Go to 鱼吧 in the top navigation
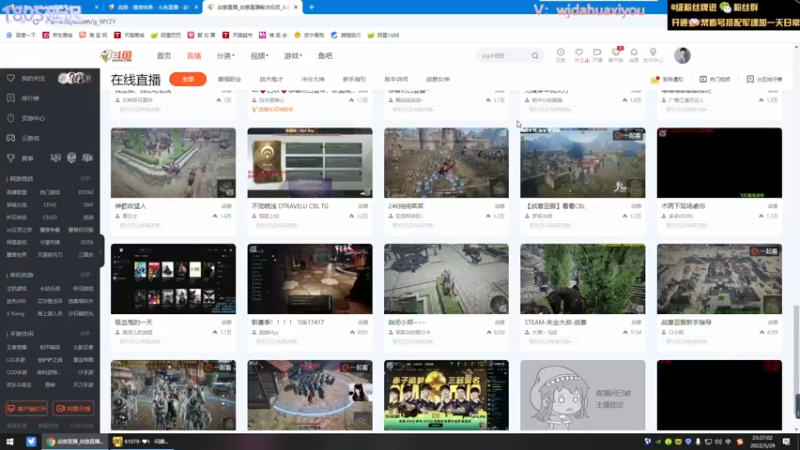Image resolution: width=800 pixels, height=450 pixels. point(325,56)
